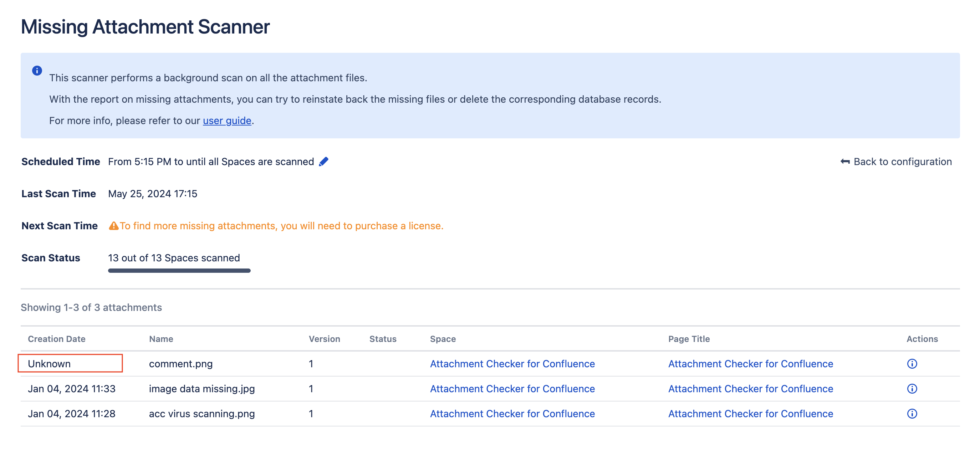Click the purchase license warning message
This screenshot has height=450, width=980.
point(281,226)
